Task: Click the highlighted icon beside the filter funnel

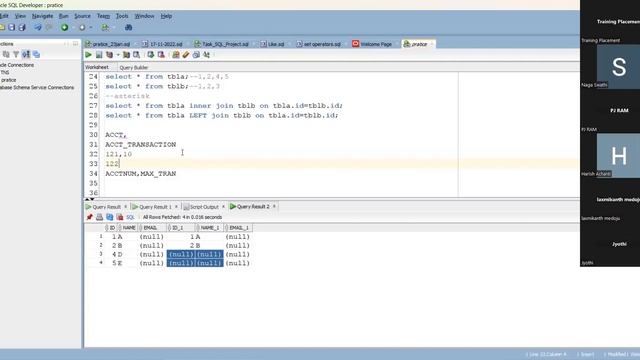Action: pos(26,54)
